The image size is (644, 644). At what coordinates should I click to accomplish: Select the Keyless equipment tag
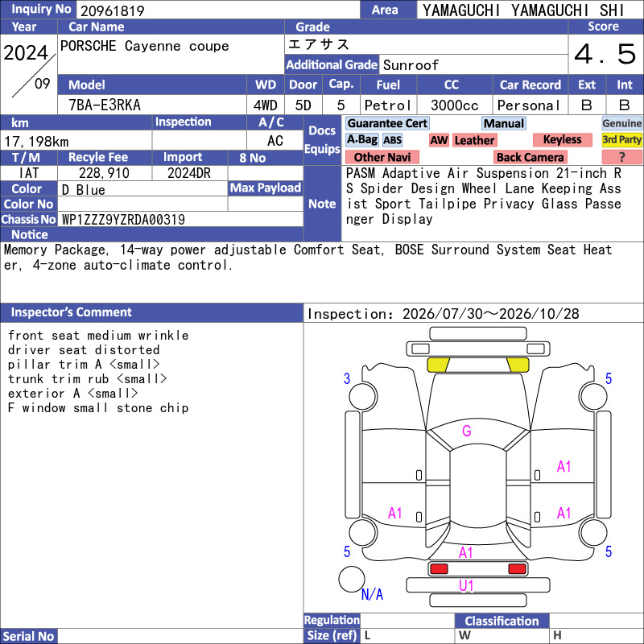click(562, 140)
